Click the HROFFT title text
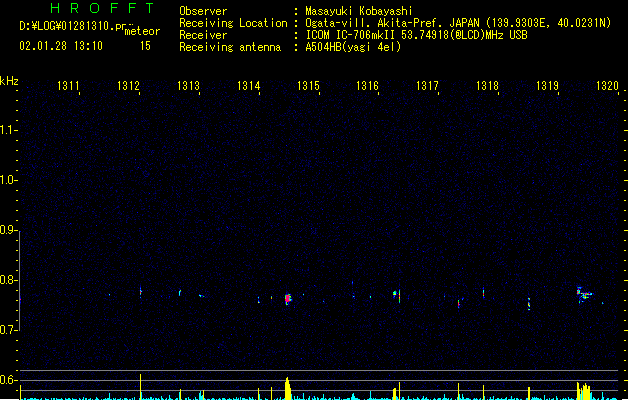Image resolution: width=629 pixels, height=400 pixels. click(102, 8)
